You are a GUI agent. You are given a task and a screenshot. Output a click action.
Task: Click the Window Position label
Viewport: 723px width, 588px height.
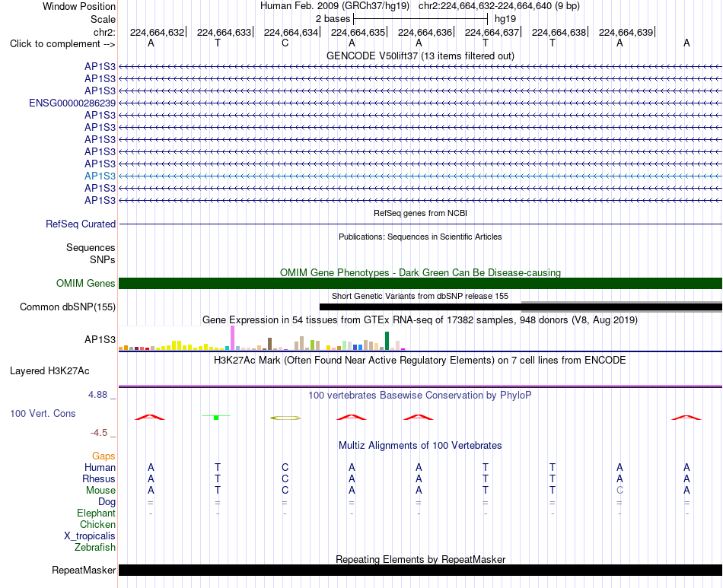point(79,6)
